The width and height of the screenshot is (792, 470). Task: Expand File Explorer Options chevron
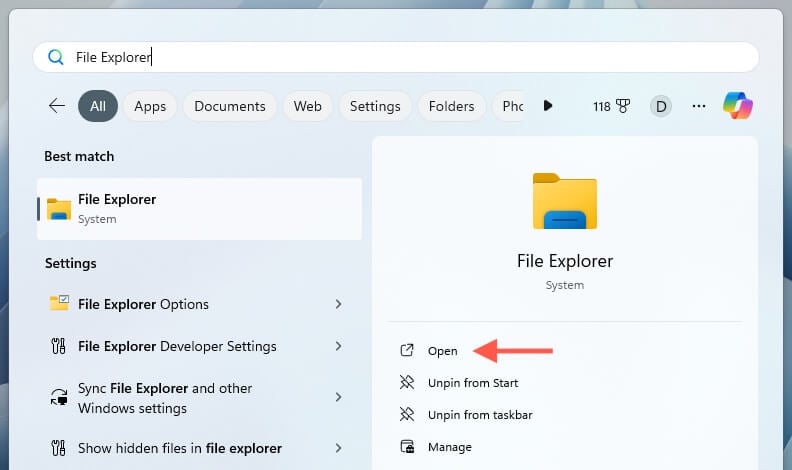pyautogui.click(x=338, y=304)
